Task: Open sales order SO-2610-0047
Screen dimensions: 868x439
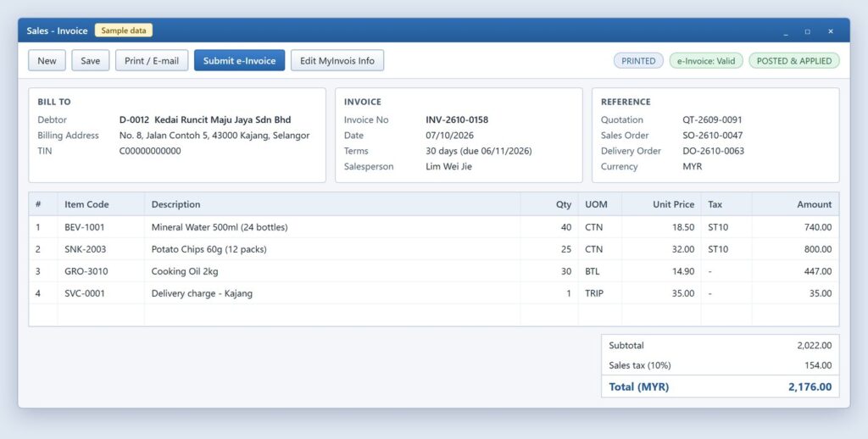Action: (712, 136)
